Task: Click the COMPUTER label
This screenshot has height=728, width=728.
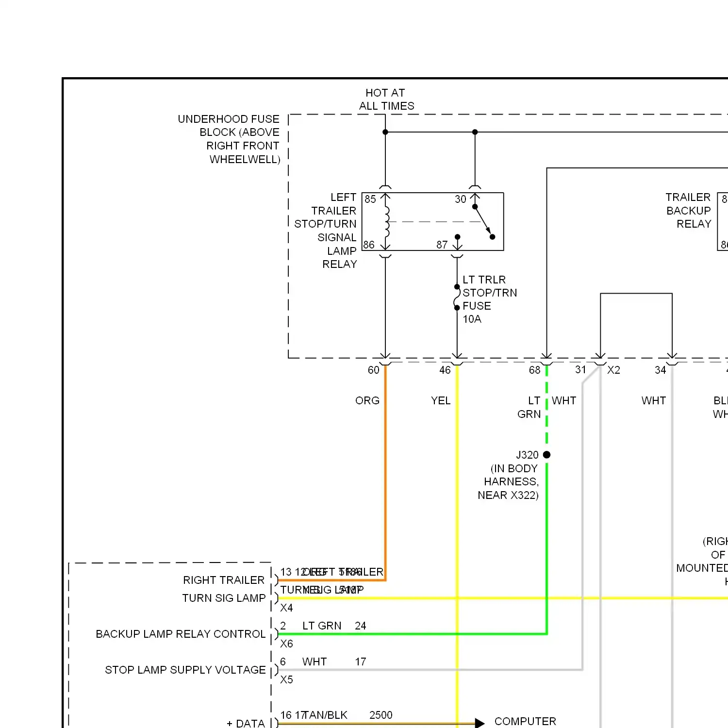Action: pos(525,722)
